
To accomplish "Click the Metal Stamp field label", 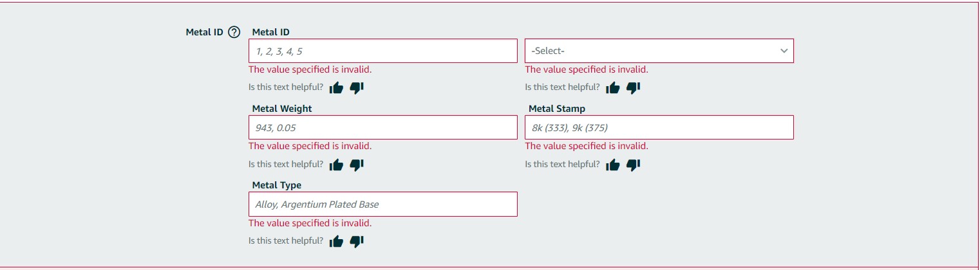I will click(x=557, y=109).
